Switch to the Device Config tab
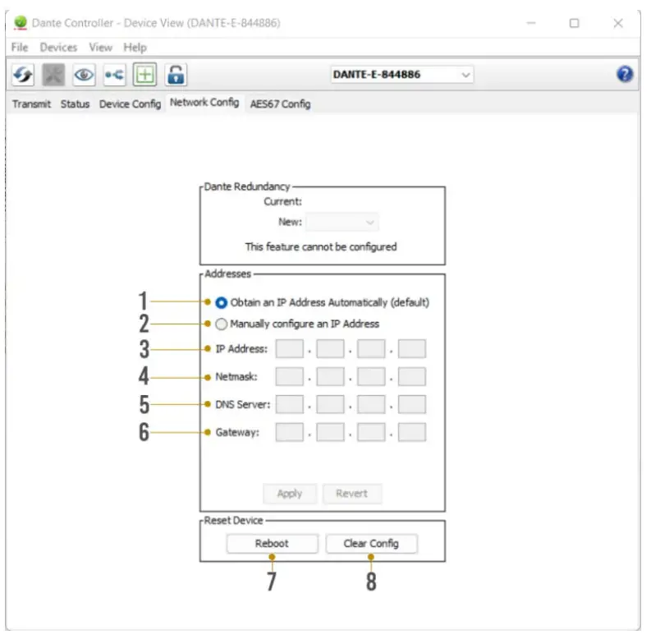Viewport: 651px width, 644px height. pyautogui.click(x=130, y=103)
